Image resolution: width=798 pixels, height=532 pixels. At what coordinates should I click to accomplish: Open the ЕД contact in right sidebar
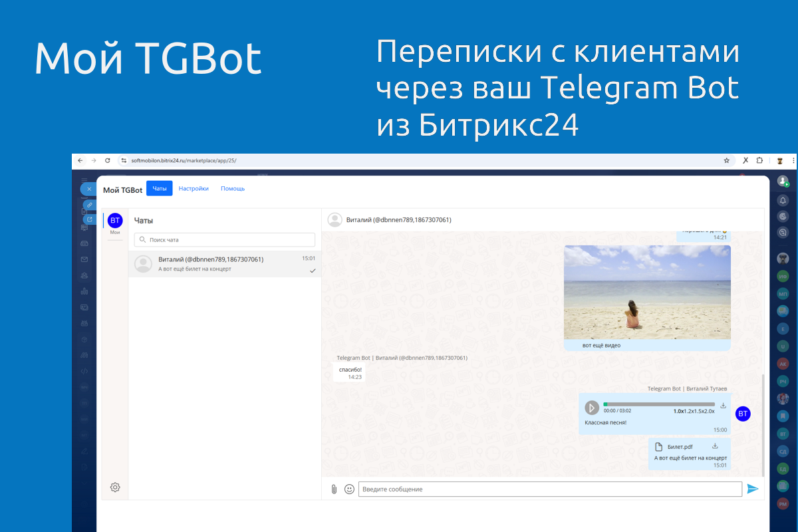(783, 469)
